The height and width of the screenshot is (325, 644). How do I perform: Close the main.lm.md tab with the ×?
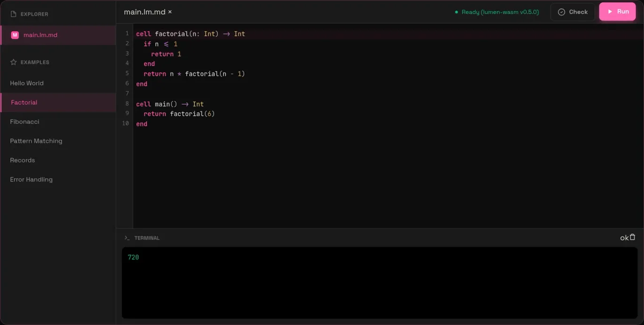pyautogui.click(x=170, y=12)
